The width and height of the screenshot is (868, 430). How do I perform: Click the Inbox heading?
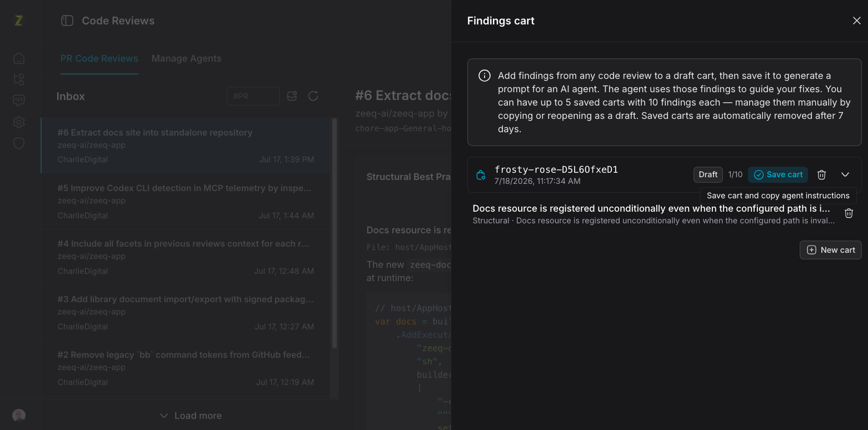tap(71, 96)
